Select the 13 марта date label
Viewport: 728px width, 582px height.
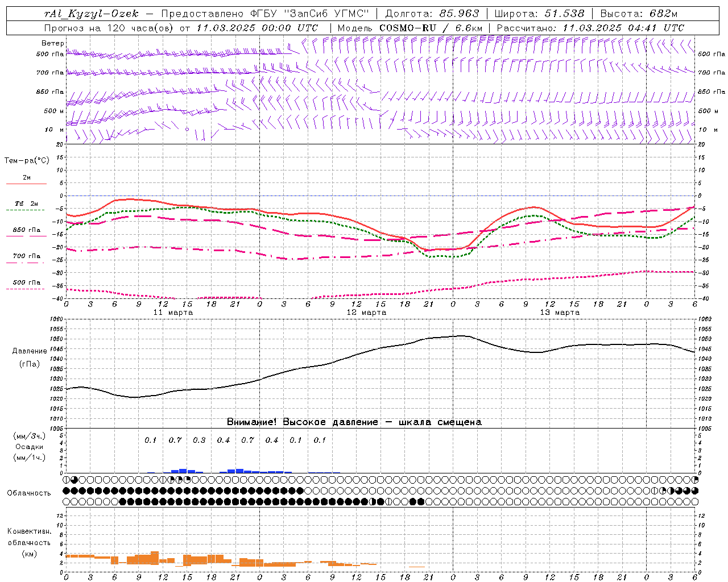560,313
